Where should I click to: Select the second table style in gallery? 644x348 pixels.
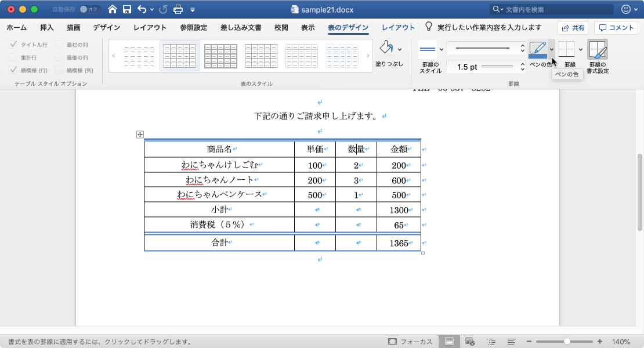point(180,55)
